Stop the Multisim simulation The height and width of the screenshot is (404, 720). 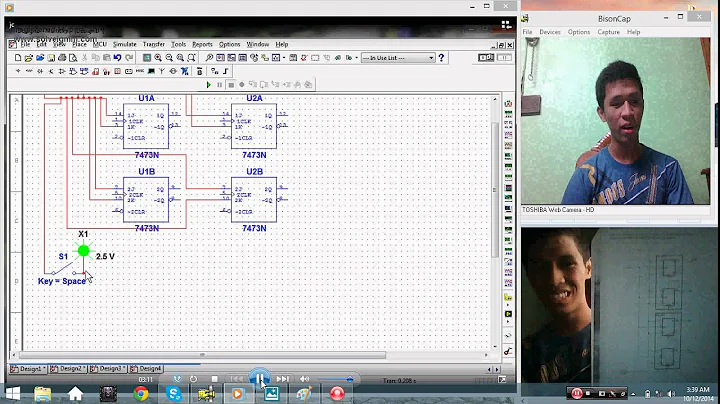point(231,85)
